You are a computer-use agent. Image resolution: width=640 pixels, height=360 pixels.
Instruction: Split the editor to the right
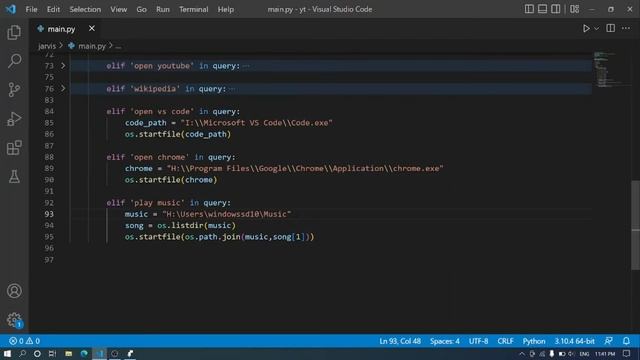(611, 28)
